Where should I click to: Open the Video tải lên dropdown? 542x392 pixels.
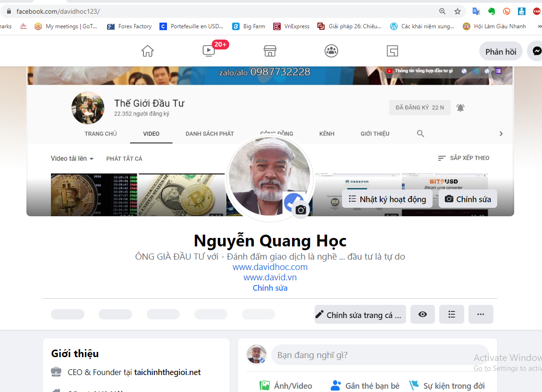coord(72,158)
